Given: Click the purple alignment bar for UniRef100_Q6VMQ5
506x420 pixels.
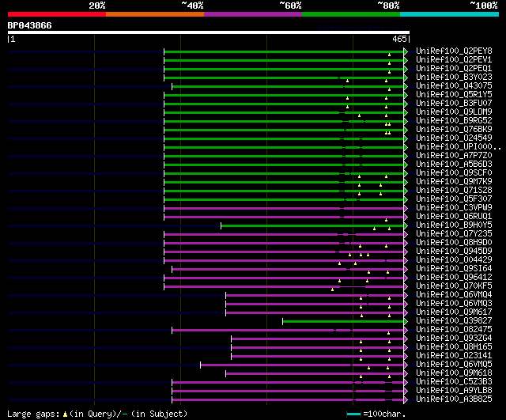Looking at the screenshot, I should (x=302, y=365).
